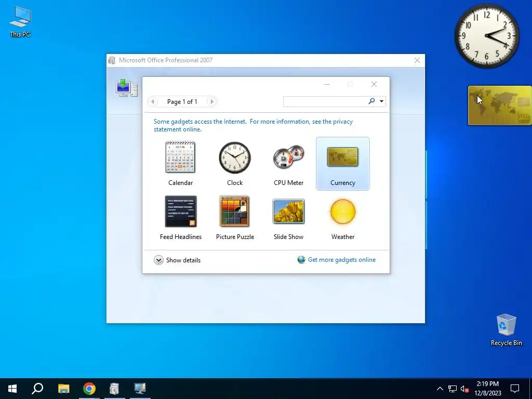Screen dimensions: 532x399
Task: Click the globe icon beside gadgets online
Action: tap(301, 260)
